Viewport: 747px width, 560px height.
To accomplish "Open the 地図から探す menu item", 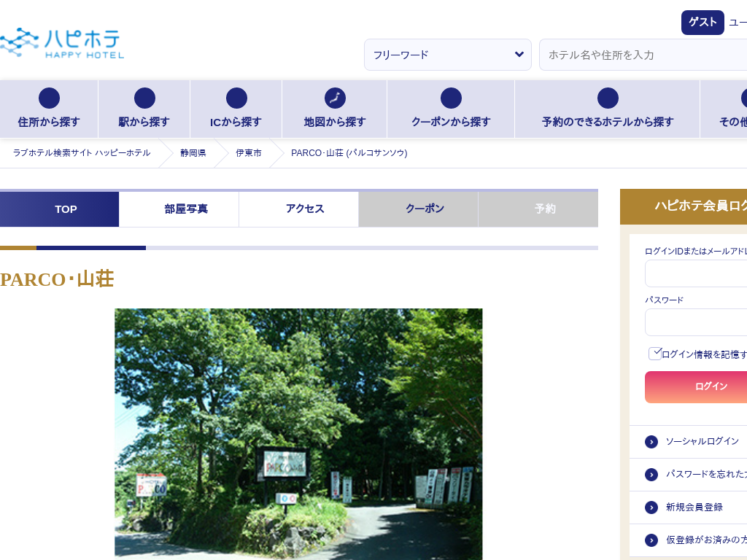I will point(335,109).
